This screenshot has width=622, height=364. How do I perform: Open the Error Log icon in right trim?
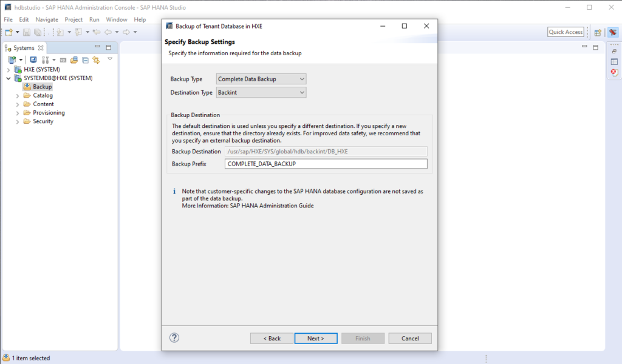click(x=614, y=72)
